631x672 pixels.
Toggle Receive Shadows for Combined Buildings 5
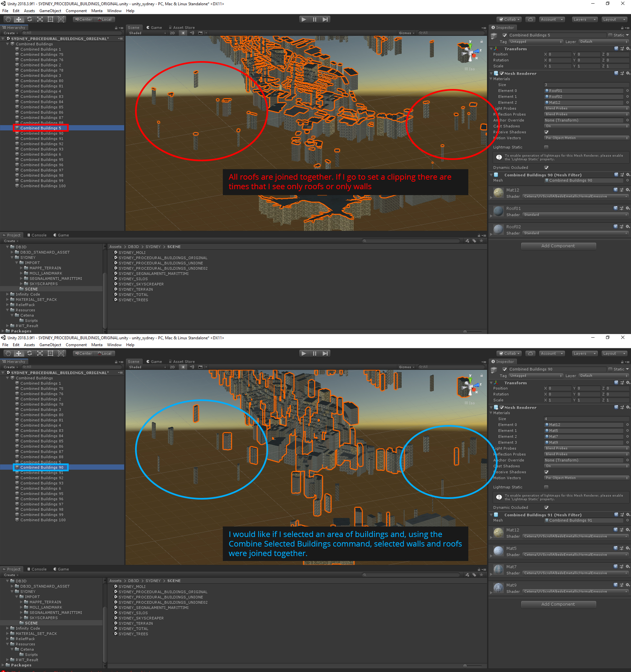pyautogui.click(x=546, y=132)
